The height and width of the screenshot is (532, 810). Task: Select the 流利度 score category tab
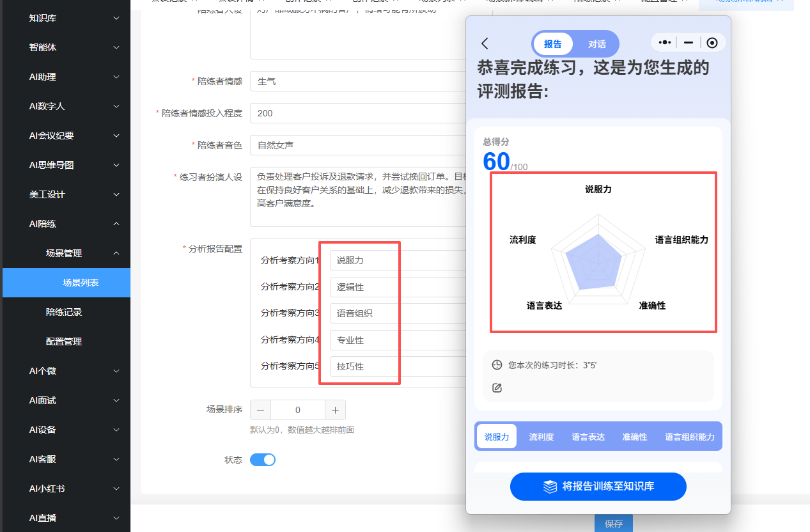tap(541, 437)
